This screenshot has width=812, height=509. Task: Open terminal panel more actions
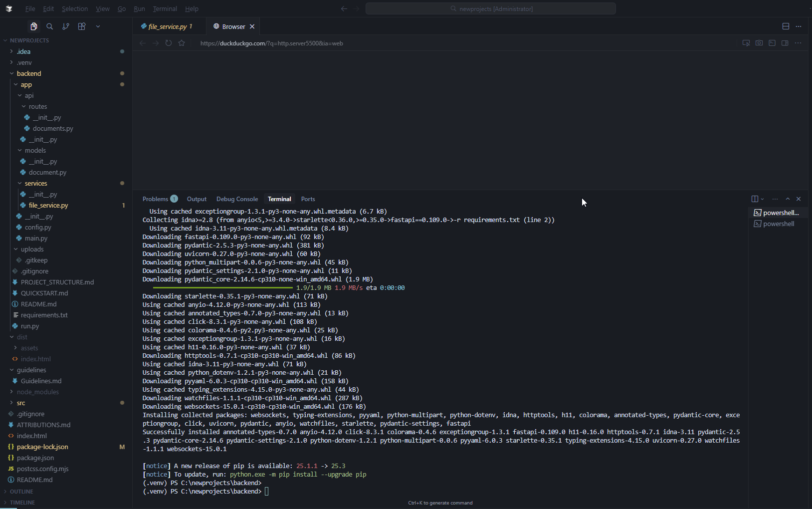tap(775, 199)
